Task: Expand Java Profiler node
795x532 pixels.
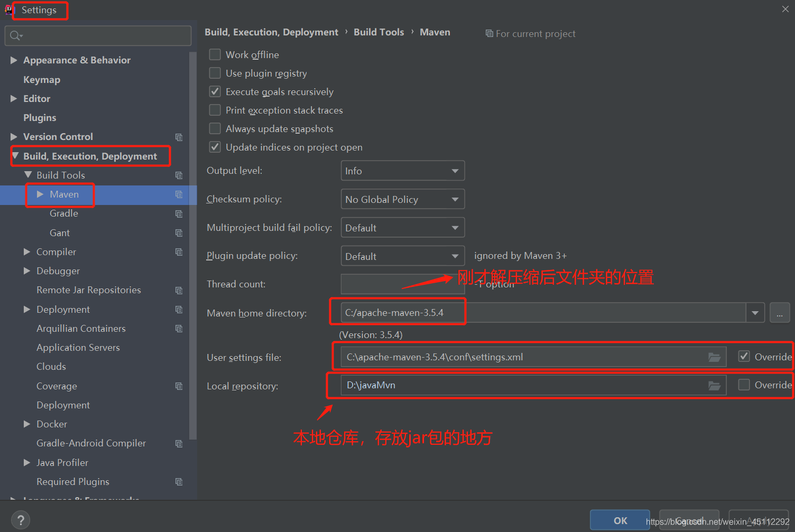Action: tap(27, 463)
